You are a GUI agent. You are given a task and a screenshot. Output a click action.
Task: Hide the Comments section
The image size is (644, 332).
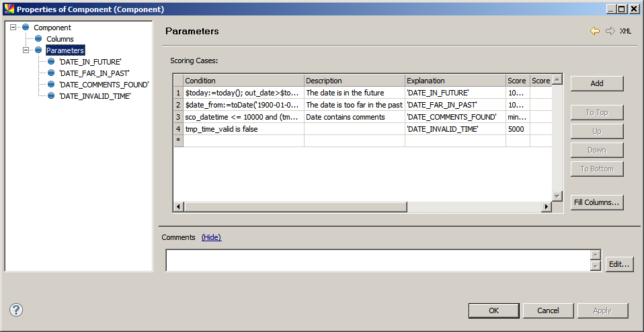click(211, 237)
